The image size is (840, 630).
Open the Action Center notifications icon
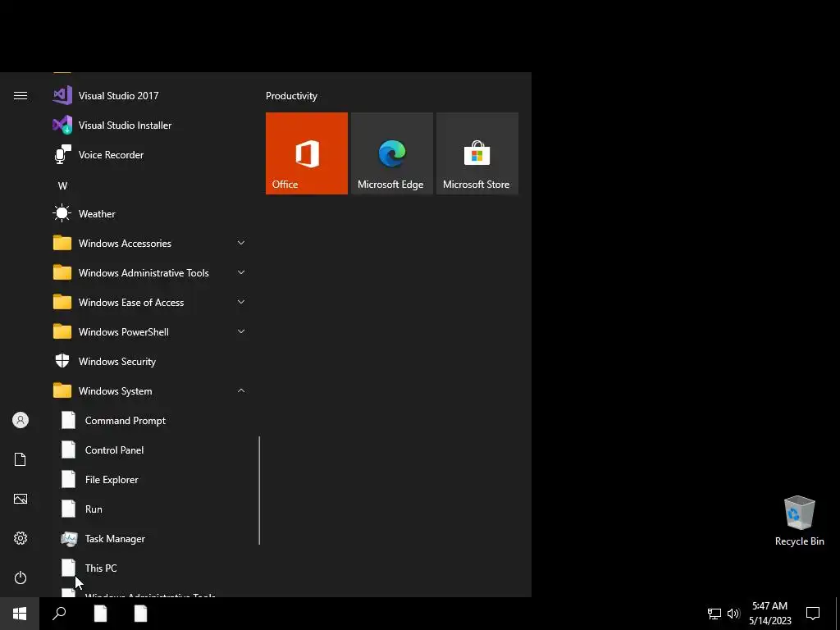[x=813, y=614]
